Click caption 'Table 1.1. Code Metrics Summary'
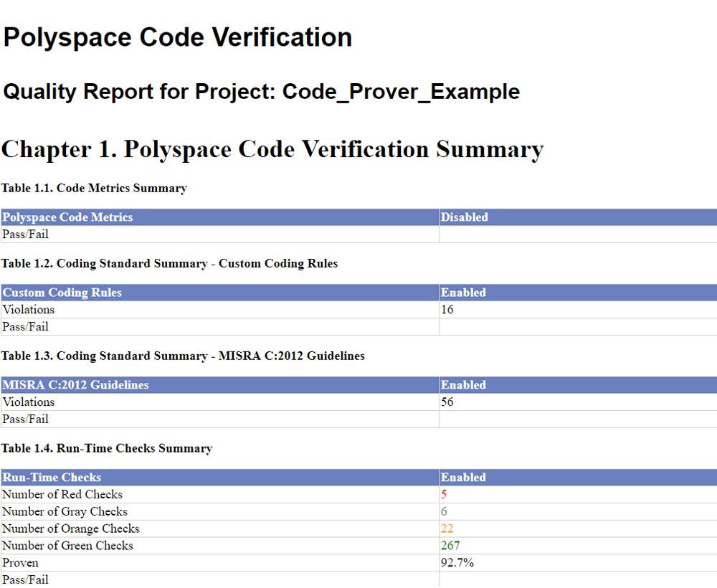 pyautogui.click(x=94, y=188)
